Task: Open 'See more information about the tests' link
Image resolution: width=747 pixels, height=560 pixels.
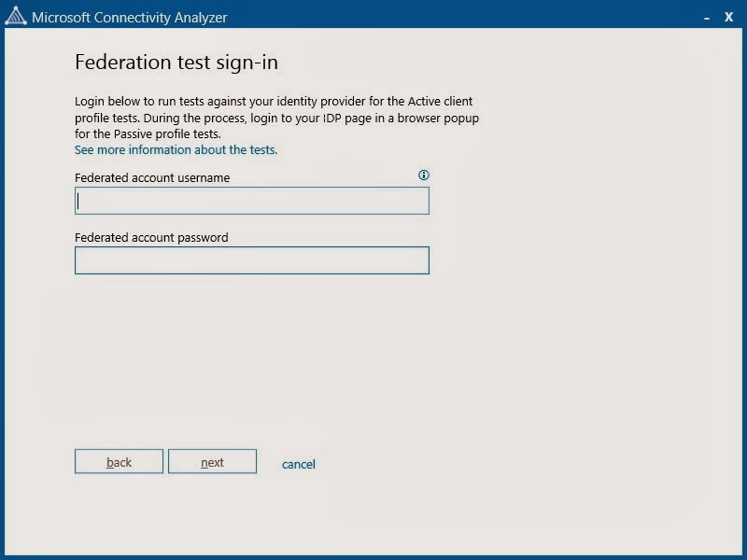Action: [x=176, y=150]
